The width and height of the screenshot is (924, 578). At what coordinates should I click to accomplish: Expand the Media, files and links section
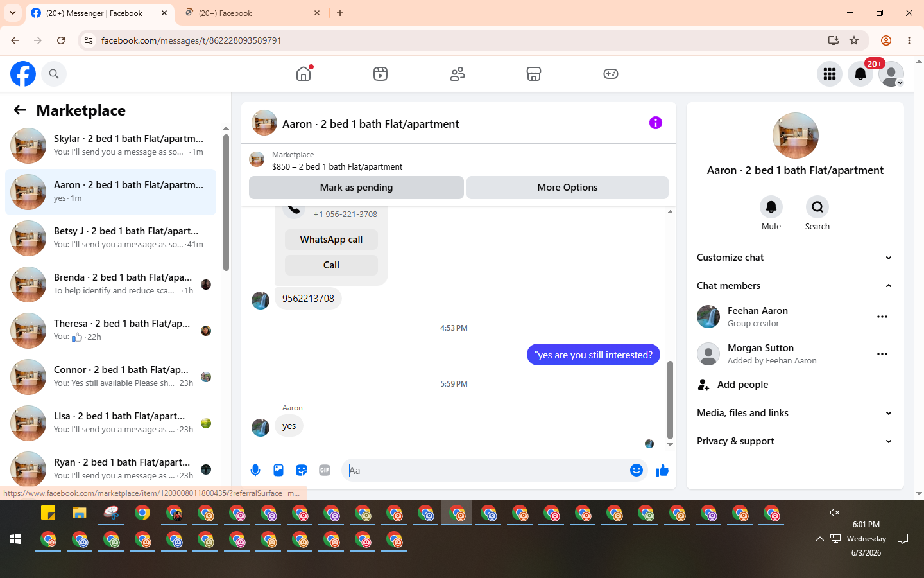tap(796, 413)
